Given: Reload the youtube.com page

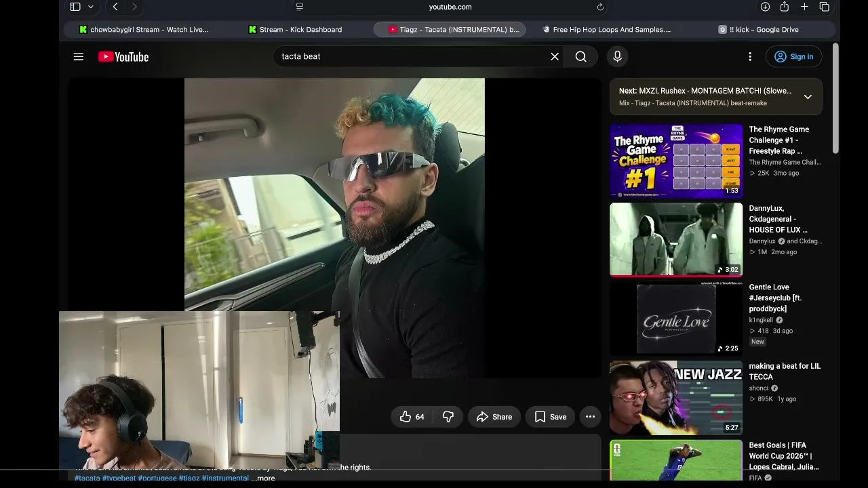Looking at the screenshot, I should (600, 7).
